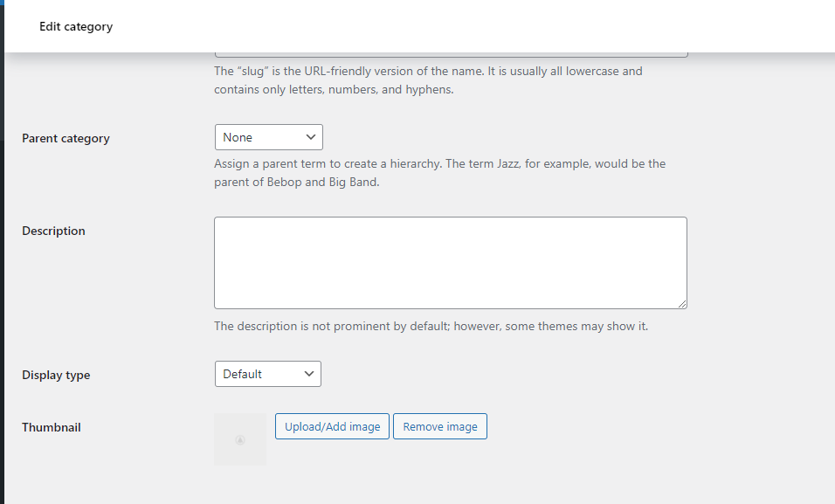Image resolution: width=835 pixels, height=504 pixels.
Task: Click the description not prominent help text
Action: point(431,326)
